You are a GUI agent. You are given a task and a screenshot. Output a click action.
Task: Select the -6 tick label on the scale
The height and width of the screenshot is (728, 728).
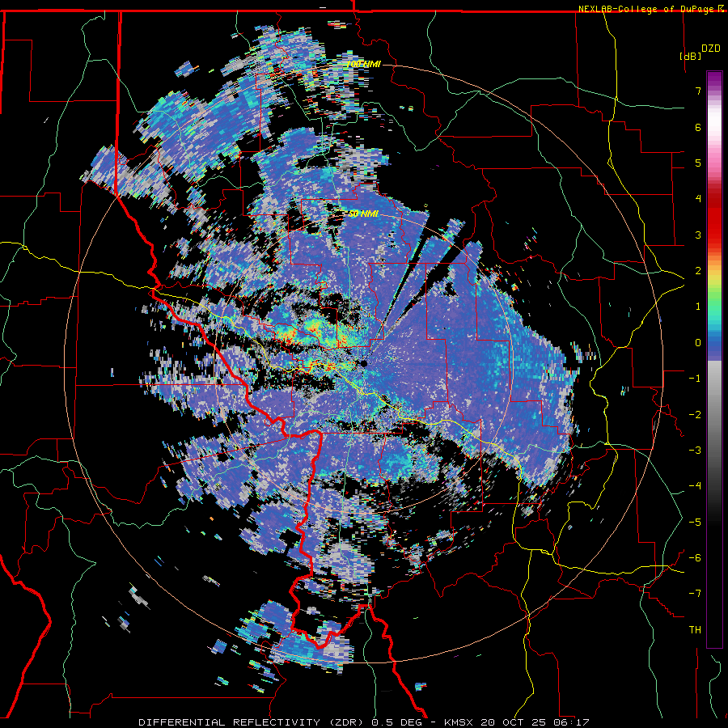click(695, 558)
